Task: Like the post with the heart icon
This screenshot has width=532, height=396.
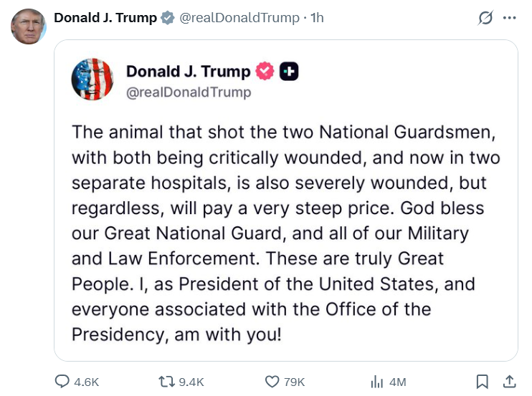Action: click(272, 382)
